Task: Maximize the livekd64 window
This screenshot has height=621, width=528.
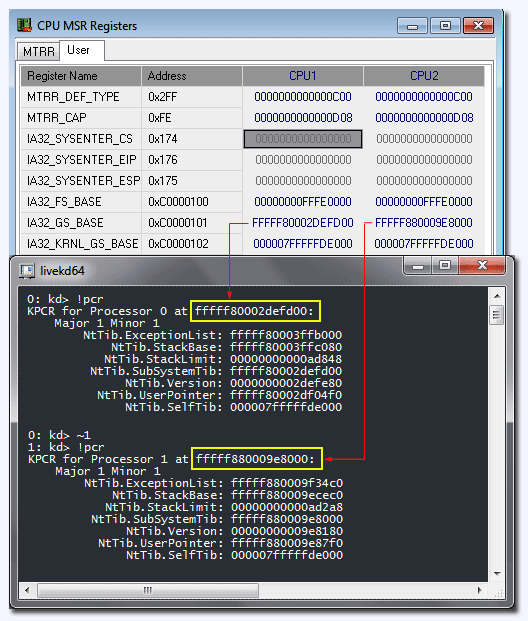Action: [445, 266]
